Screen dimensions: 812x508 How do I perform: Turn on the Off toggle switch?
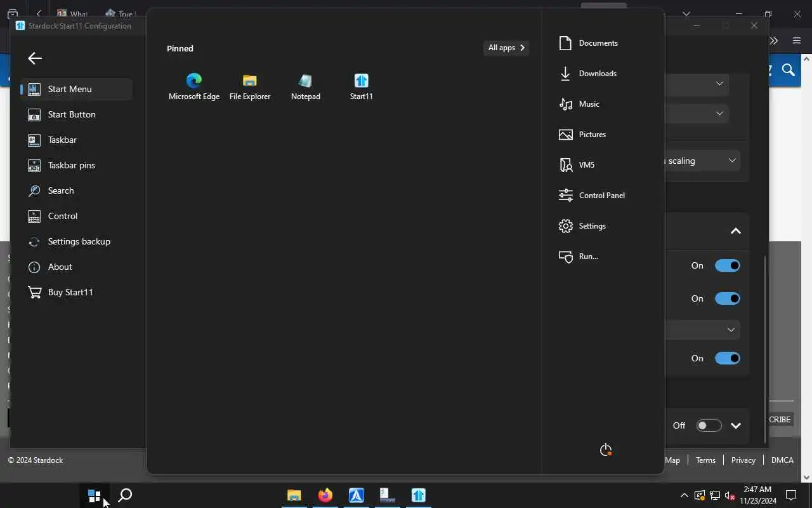(709, 425)
